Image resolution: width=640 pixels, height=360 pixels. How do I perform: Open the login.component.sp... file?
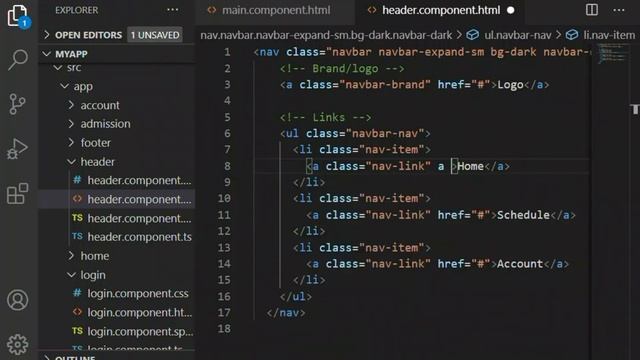click(x=117, y=331)
